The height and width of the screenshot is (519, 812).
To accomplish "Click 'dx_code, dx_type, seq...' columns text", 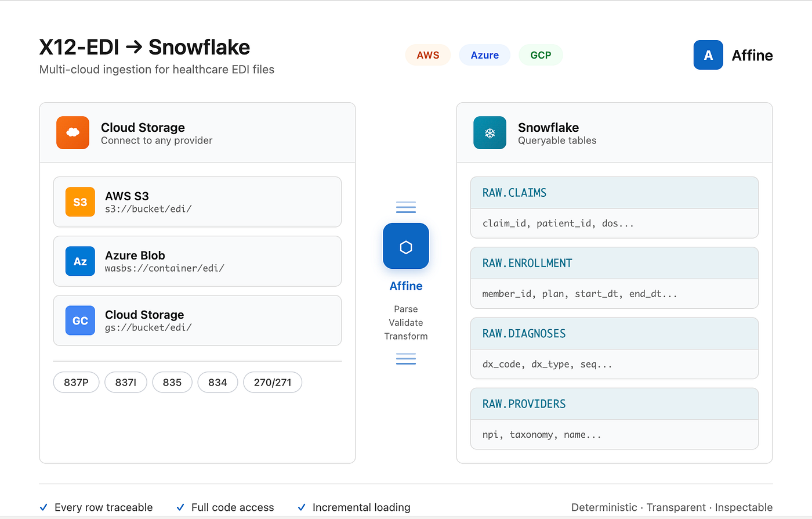I will [548, 365].
